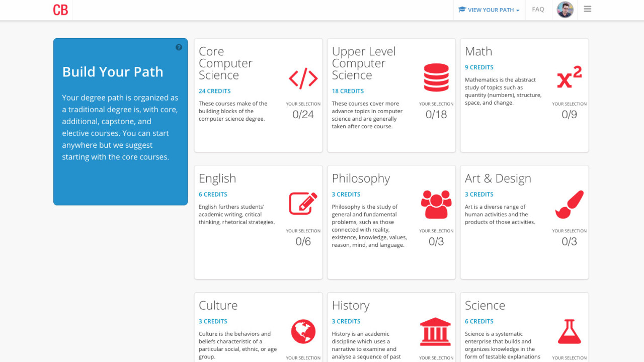The image size is (644, 362).
Task: Click the code brackets icon
Action: [x=303, y=78]
